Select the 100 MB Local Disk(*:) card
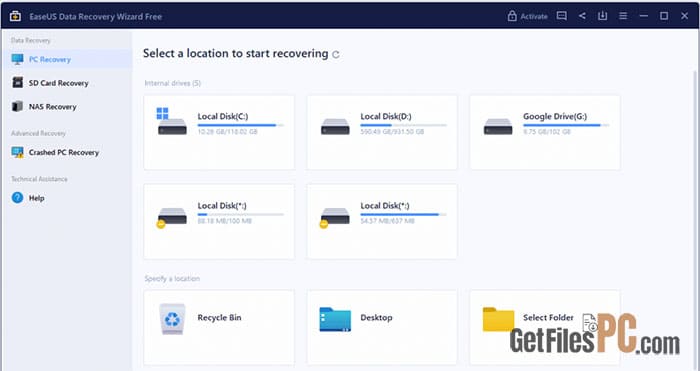 tap(219, 221)
